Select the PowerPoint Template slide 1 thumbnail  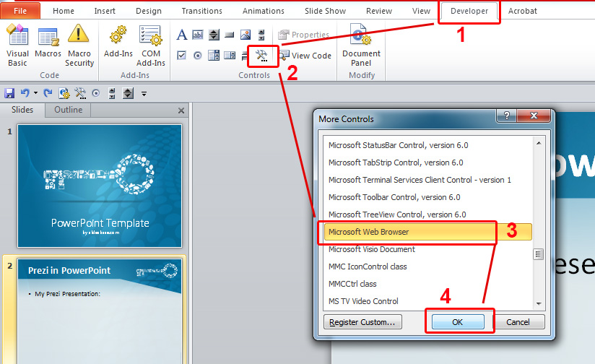[100, 186]
